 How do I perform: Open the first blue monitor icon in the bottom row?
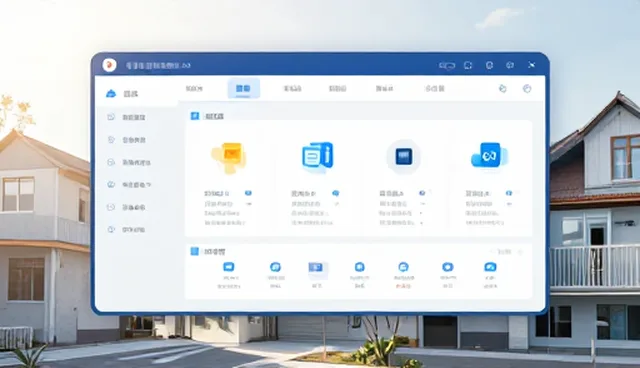click(x=229, y=267)
